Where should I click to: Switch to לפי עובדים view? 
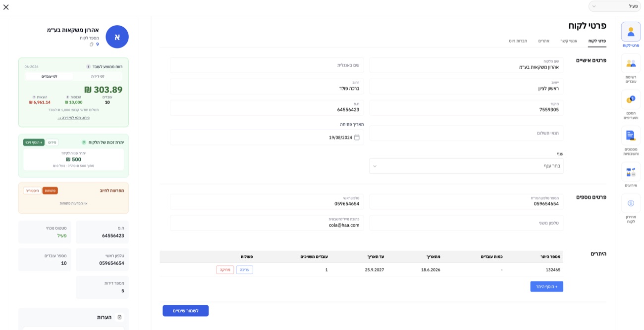(49, 76)
